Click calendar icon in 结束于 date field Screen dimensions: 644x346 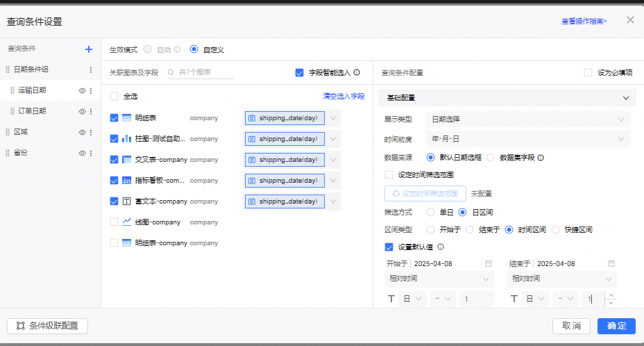[611, 264]
